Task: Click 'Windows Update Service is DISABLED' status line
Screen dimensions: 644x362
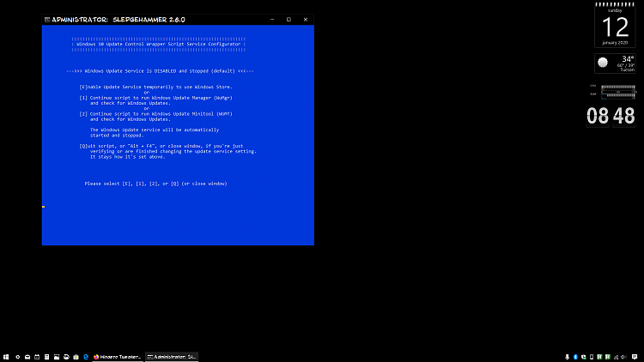Action: [x=160, y=71]
